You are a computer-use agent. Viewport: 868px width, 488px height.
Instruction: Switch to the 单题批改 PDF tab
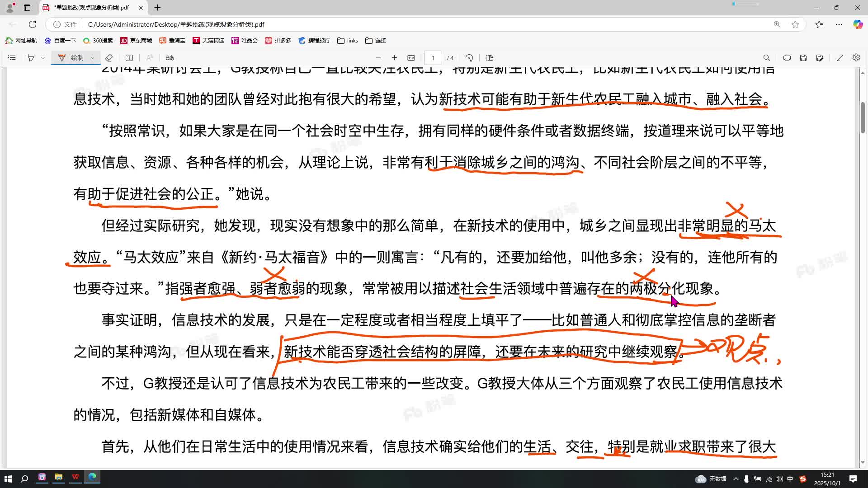pyautogui.click(x=90, y=8)
